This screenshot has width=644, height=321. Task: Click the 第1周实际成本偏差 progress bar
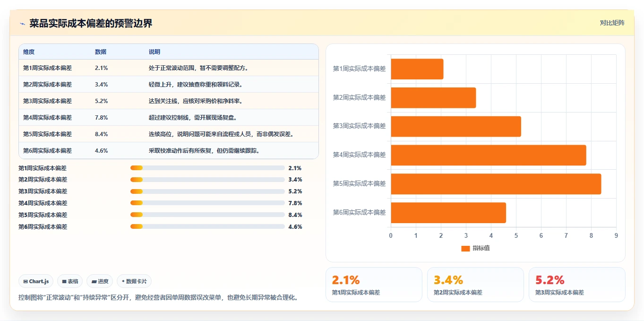pyautogui.click(x=207, y=168)
